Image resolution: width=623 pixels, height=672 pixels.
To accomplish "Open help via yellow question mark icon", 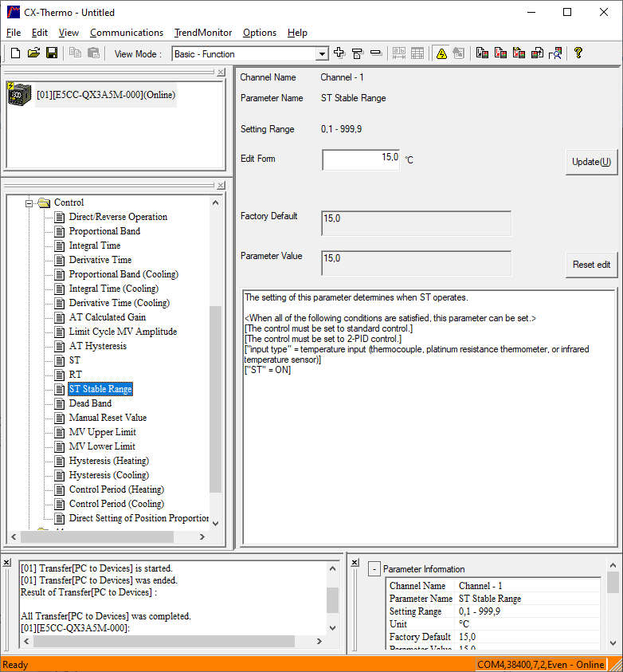I will (578, 53).
